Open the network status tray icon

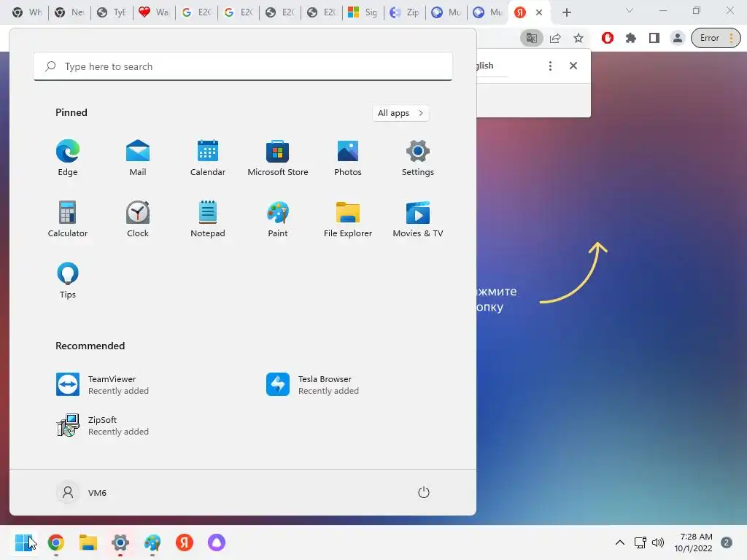click(x=640, y=542)
